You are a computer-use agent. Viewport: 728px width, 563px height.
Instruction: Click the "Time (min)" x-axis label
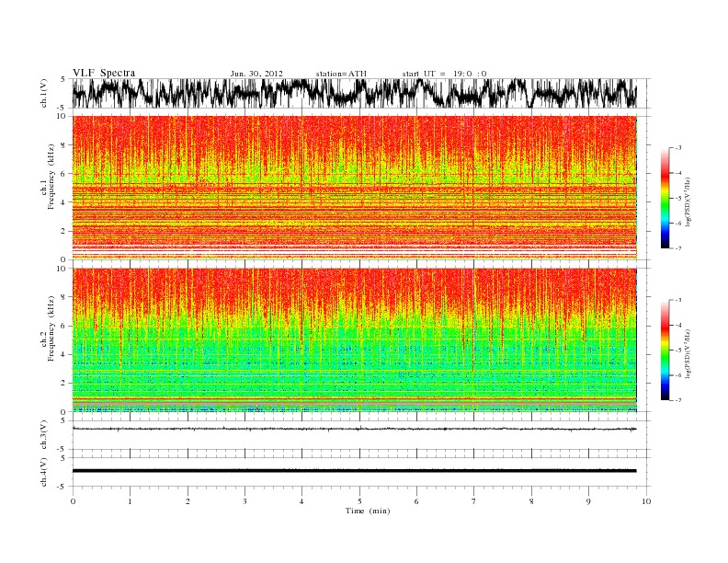coord(368,511)
